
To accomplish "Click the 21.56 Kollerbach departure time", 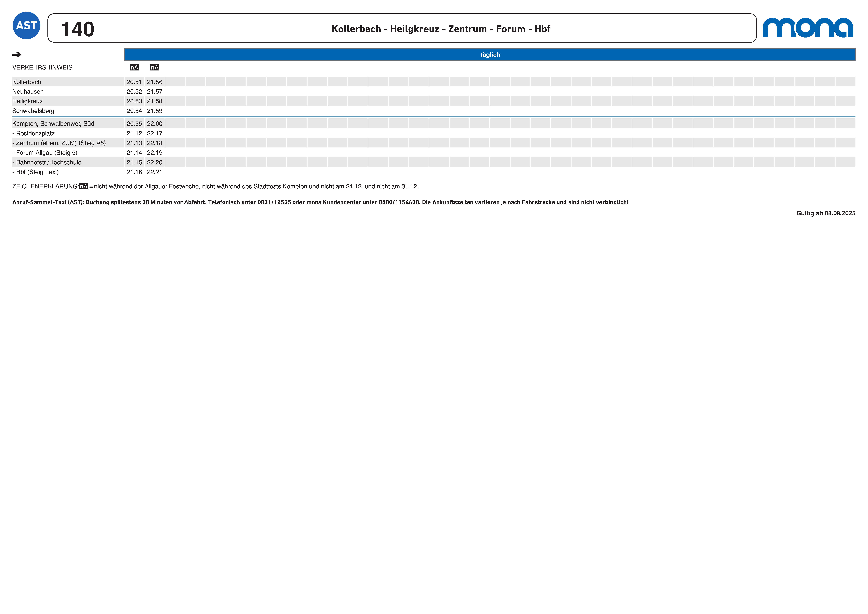I will [155, 82].
